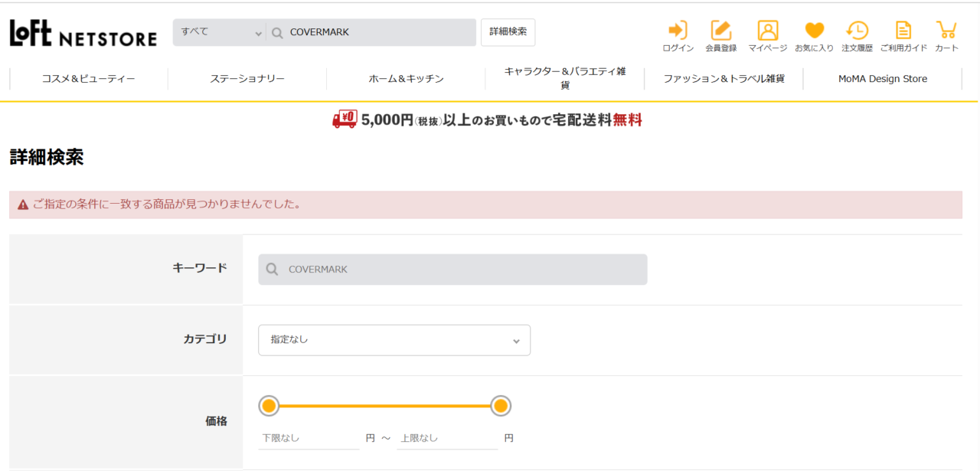This screenshot has width=980, height=471.
Task: Click the カテゴリ row label
Action: tap(205, 339)
